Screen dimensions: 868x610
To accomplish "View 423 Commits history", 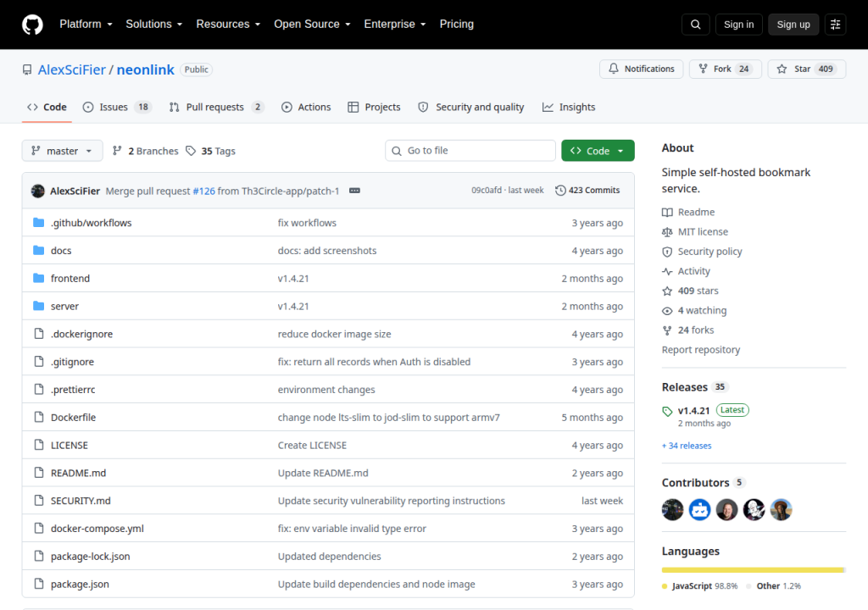I will click(588, 191).
